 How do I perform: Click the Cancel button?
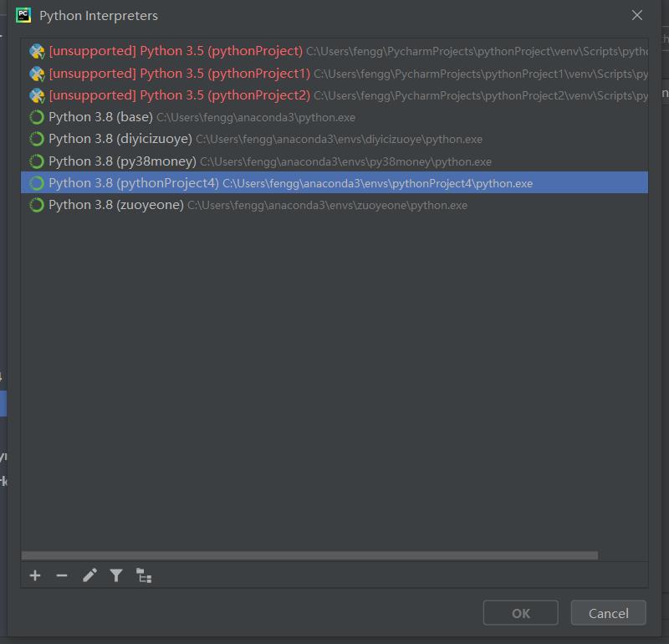[609, 613]
